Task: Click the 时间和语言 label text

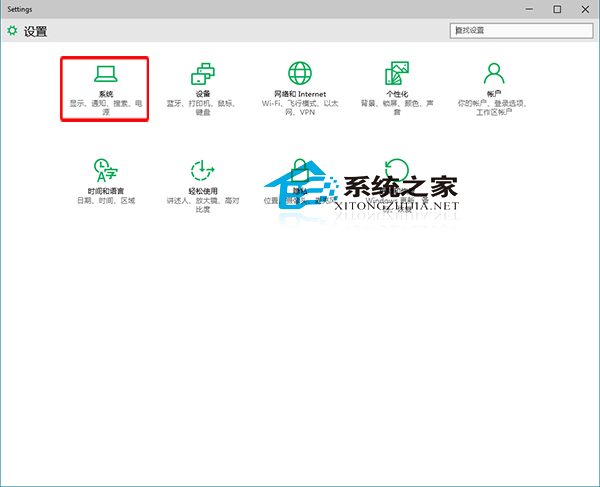Action: (x=106, y=191)
